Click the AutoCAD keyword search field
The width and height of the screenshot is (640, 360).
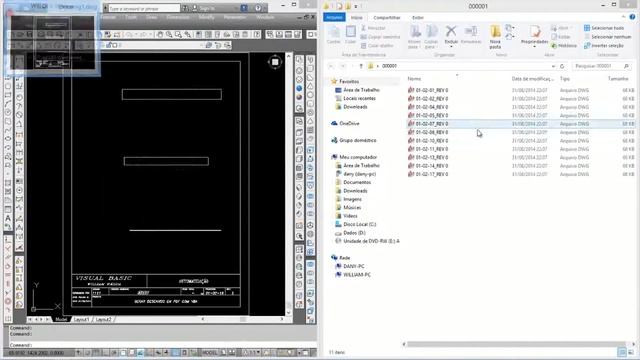144,8
